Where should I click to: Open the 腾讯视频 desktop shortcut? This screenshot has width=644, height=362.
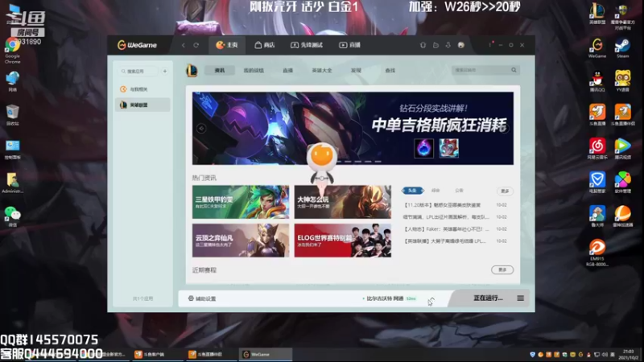622,149
